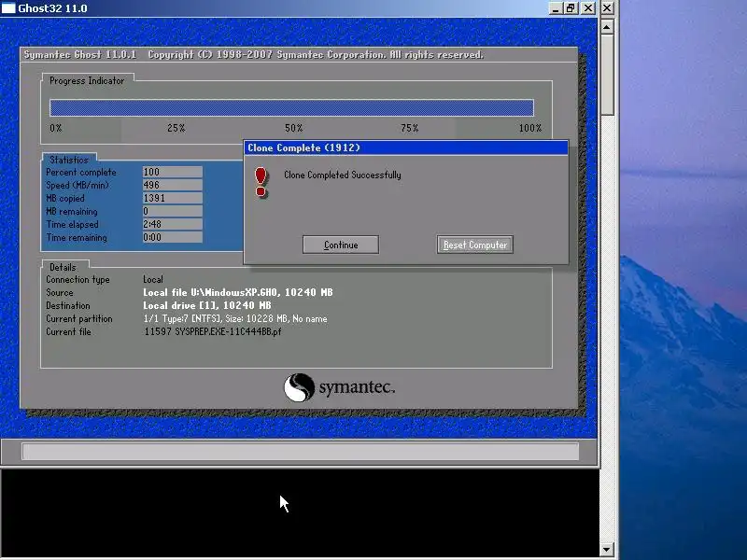
Task: Click the Symantec yin-yang logo
Action: pyautogui.click(x=299, y=387)
